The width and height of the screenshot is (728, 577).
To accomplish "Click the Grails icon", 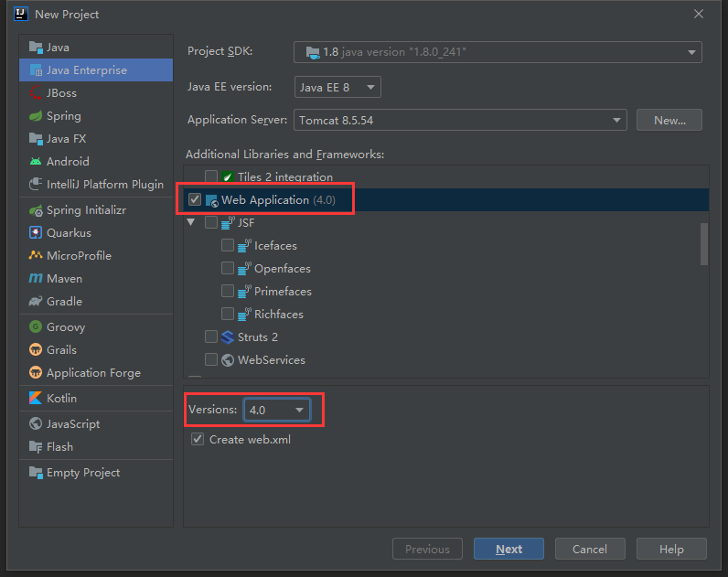I will pyautogui.click(x=36, y=349).
